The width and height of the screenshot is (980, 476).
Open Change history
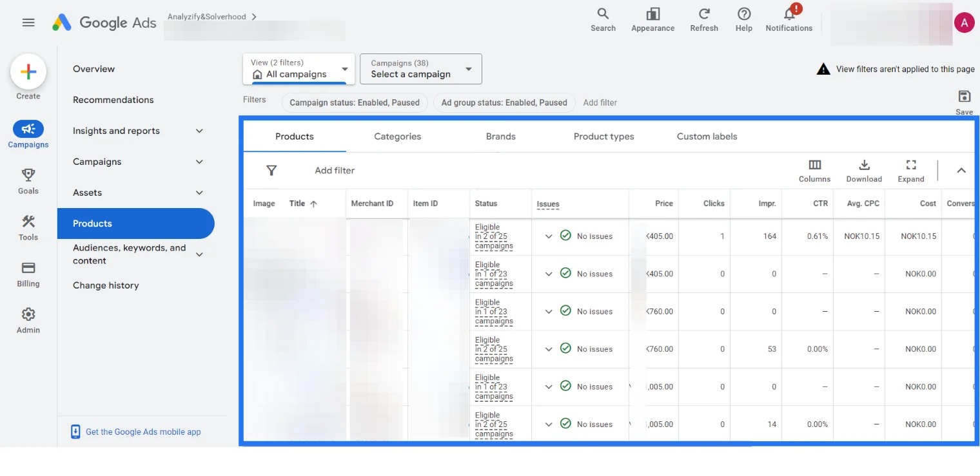(x=106, y=285)
